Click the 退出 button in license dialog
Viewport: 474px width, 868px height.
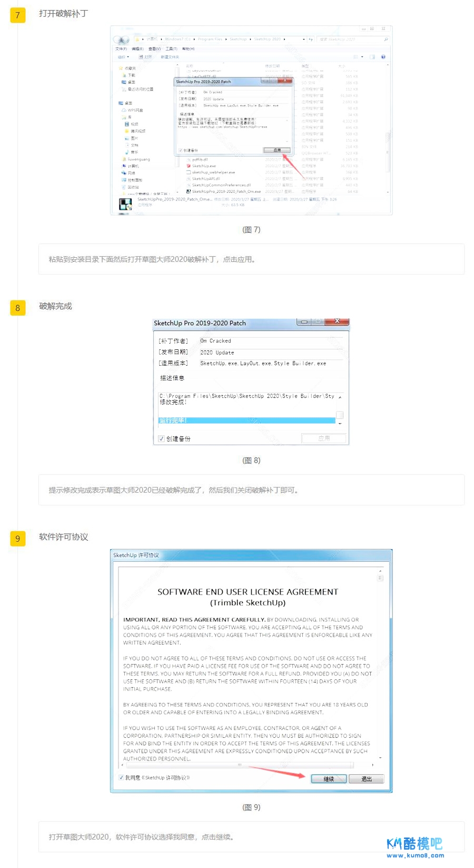[367, 779]
